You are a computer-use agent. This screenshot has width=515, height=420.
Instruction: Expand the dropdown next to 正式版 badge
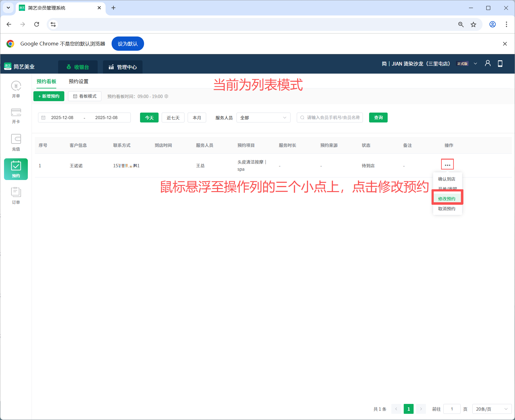(476, 63)
